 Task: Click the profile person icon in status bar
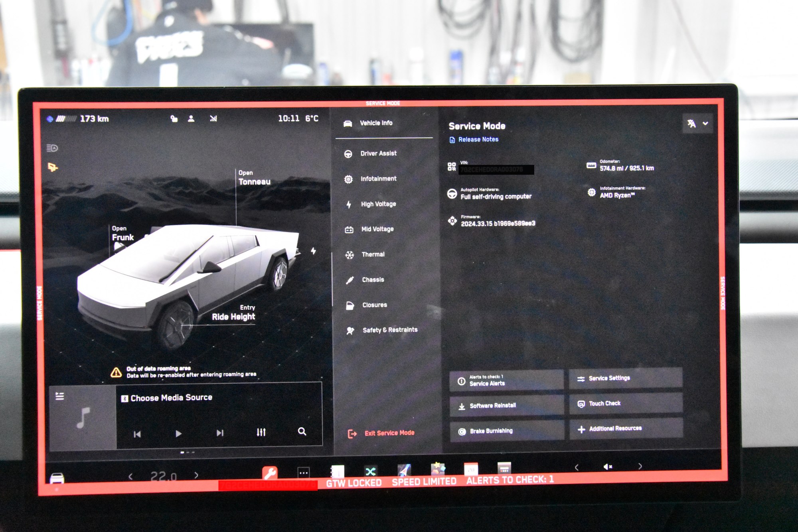point(191,118)
